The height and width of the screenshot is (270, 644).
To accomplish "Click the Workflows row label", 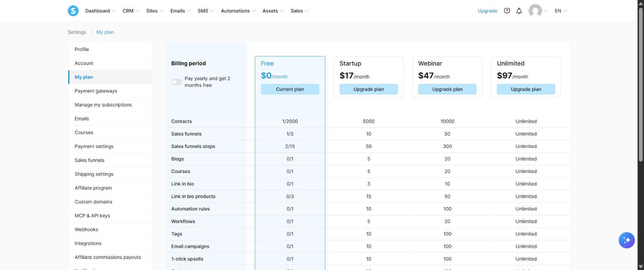I will pyautogui.click(x=183, y=222).
